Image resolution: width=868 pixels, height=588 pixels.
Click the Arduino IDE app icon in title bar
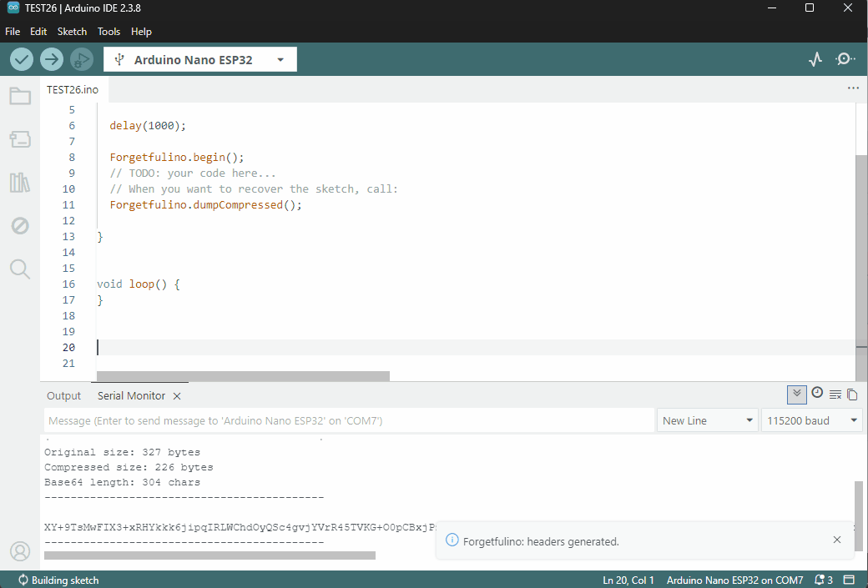click(13, 8)
